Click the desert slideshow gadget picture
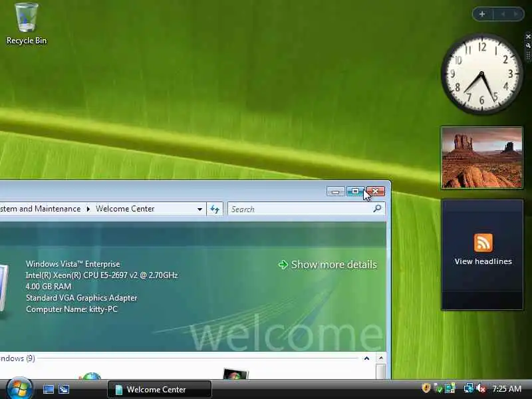Viewport: 532px width, 399px height. click(x=481, y=158)
